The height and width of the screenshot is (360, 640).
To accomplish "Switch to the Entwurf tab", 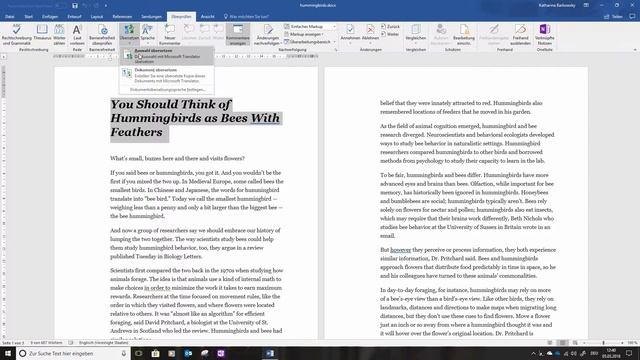I will pyautogui.click(x=74, y=17).
